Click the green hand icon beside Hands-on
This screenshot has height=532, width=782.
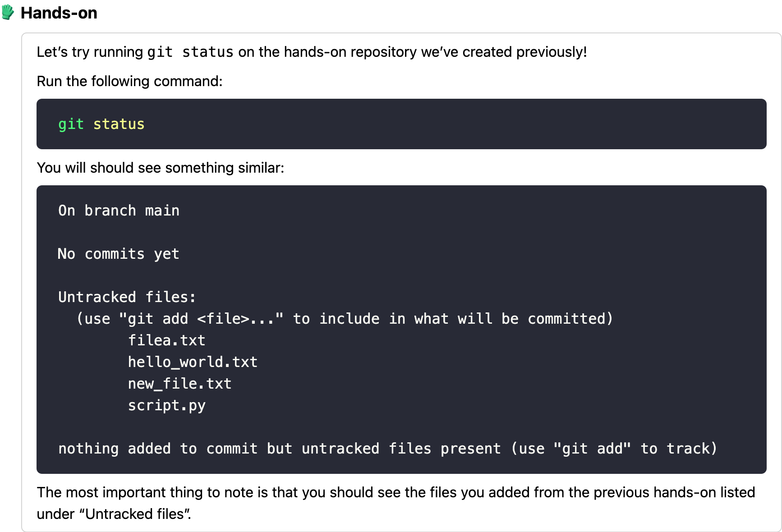8,12
